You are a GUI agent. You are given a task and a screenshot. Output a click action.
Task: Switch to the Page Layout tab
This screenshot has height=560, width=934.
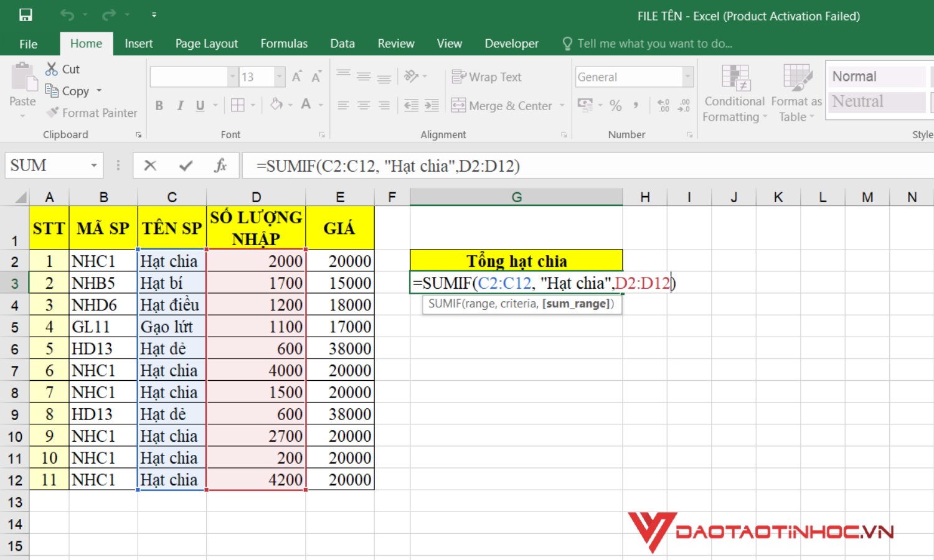(207, 44)
